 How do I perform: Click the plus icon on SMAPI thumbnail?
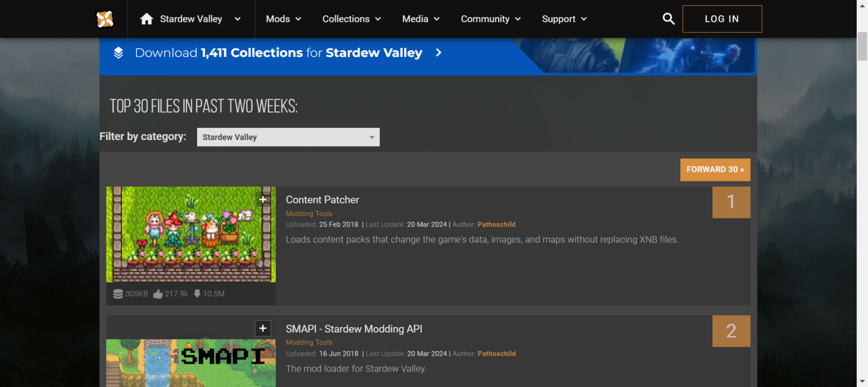[x=263, y=328]
